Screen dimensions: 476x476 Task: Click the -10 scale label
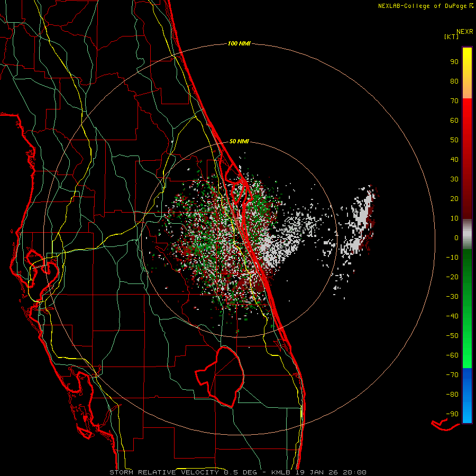pos(452,258)
